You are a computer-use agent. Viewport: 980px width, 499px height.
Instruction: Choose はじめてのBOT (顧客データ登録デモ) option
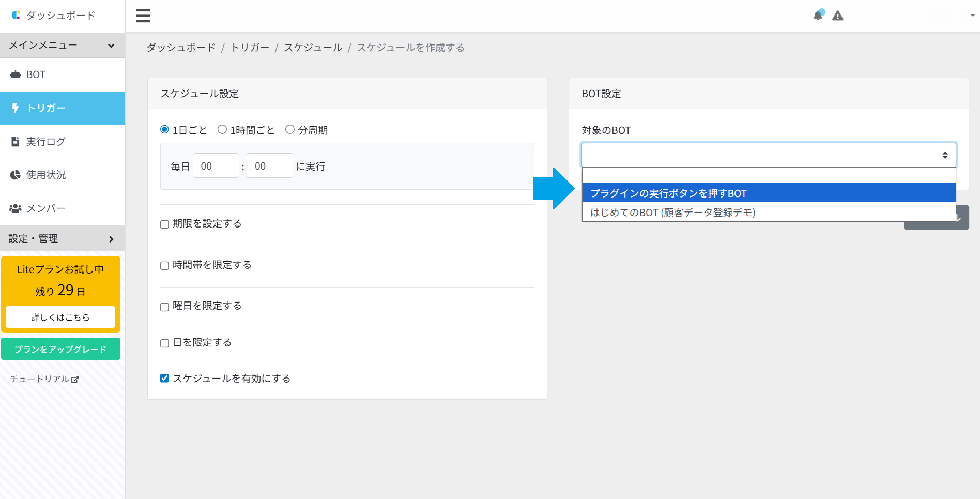click(769, 212)
